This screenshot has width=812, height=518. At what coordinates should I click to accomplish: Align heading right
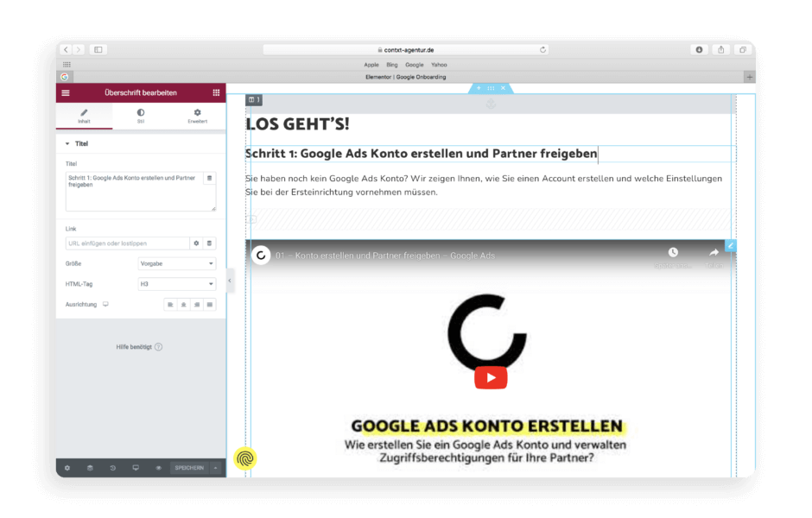(x=197, y=305)
